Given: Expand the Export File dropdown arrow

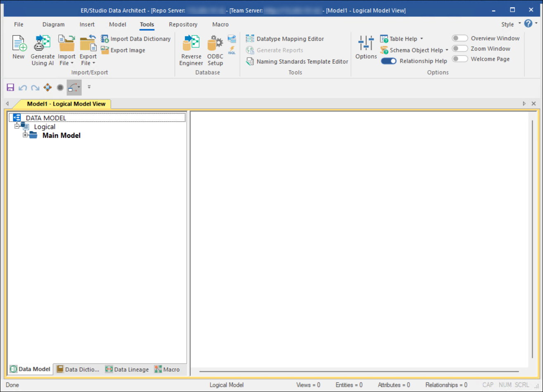Looking at the screenshot, I should coord(94,63).
